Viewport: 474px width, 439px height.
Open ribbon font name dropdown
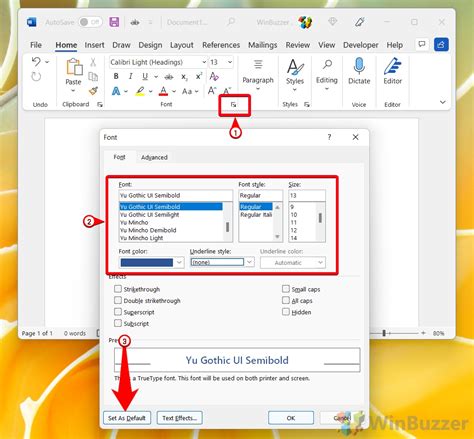[x=204, y=62]
